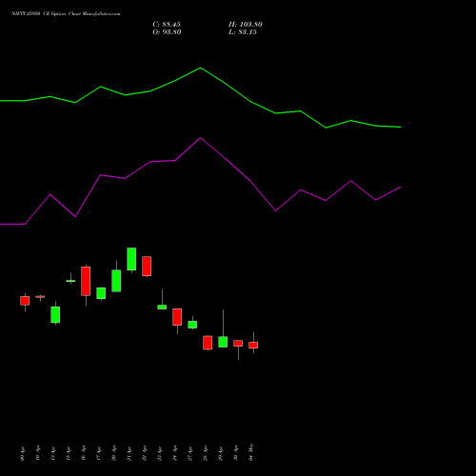Select the 04 May date label
This screenshot has width=476, height=476.
tap(251, 452)
